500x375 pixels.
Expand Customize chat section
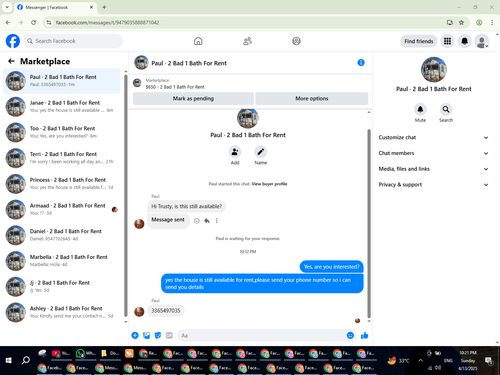[x=433, y=137]
